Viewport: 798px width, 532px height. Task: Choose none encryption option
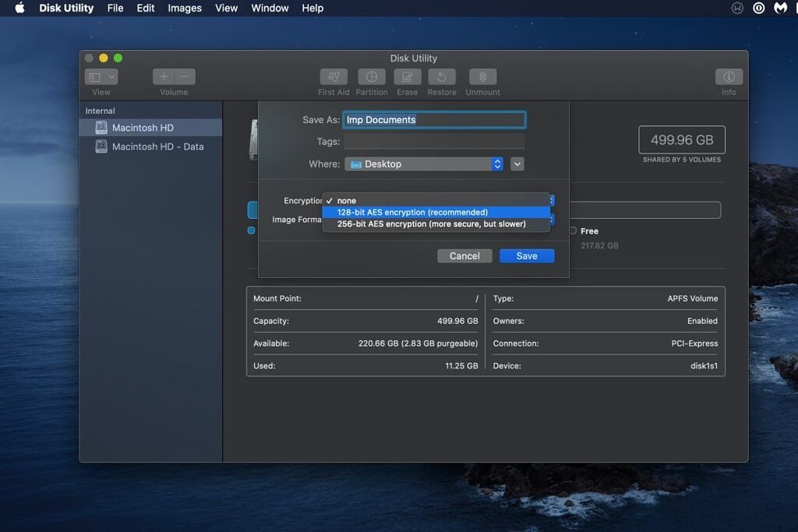click(x=436, y=200)
